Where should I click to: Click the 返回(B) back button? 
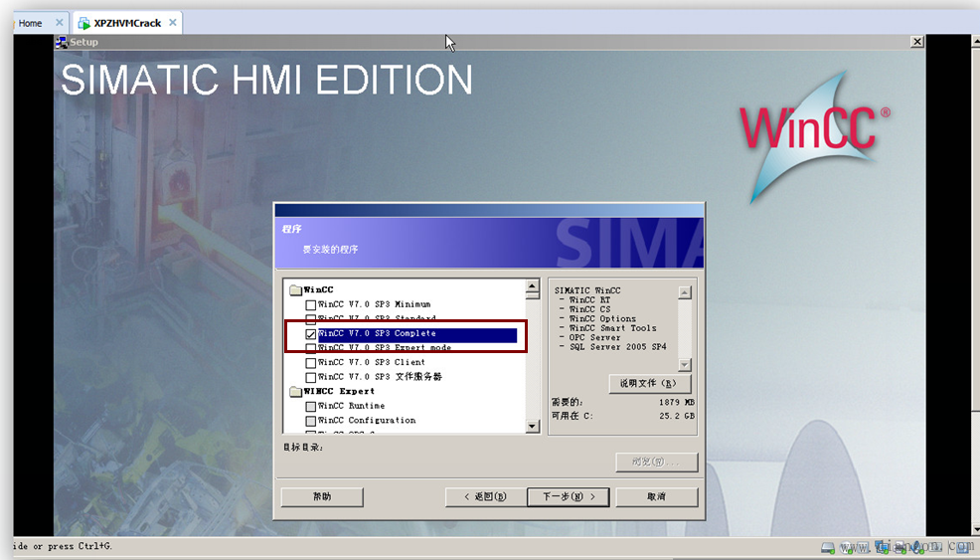coord(486,496)
